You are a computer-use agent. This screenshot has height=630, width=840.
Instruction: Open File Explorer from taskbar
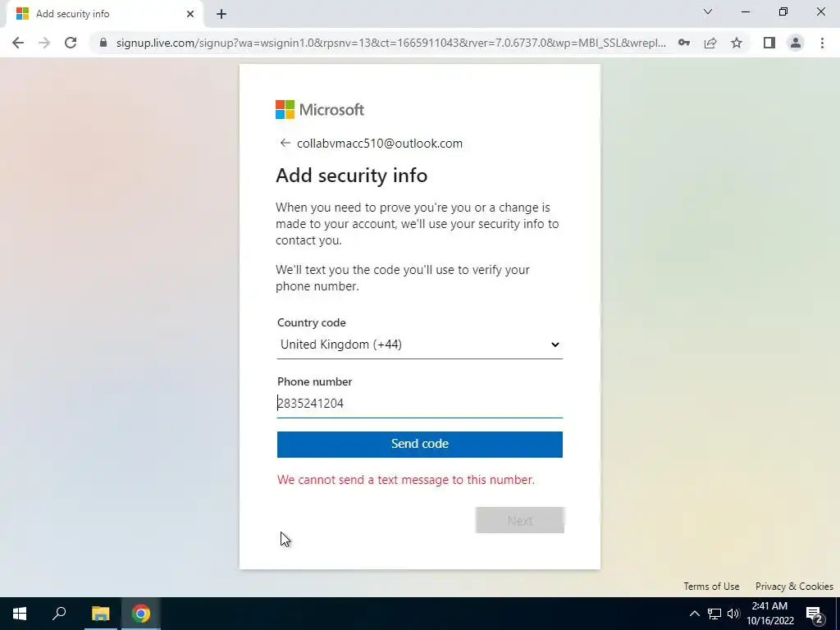coord(100,614)
